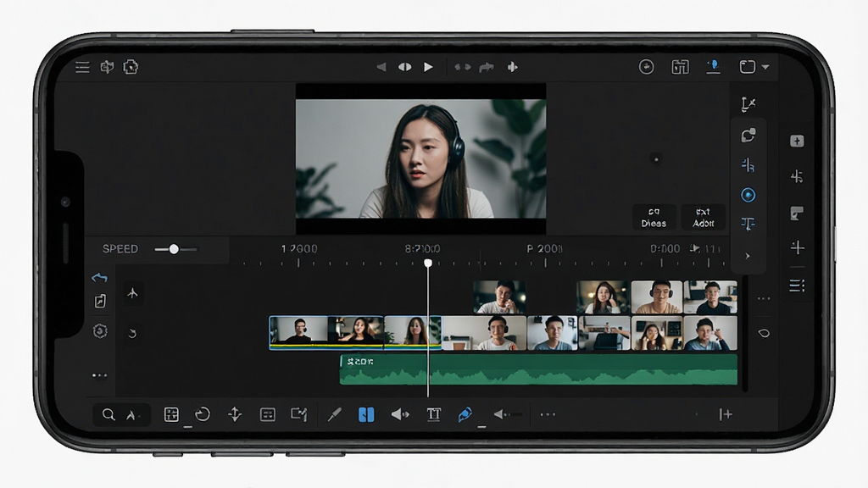Image resolution: width=868 pixels, height=488 pixels.
Task: Click the play button
Action: [428, 67]
